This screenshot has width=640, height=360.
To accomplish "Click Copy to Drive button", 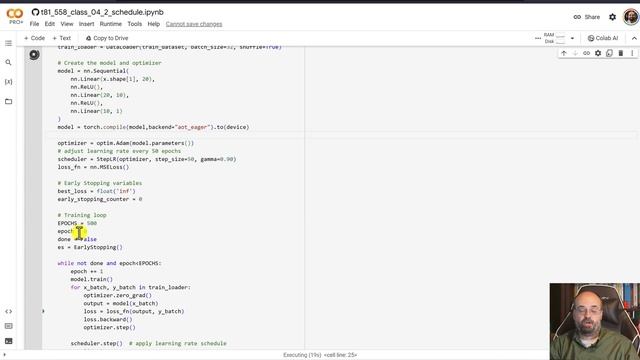I will [107, 38].
